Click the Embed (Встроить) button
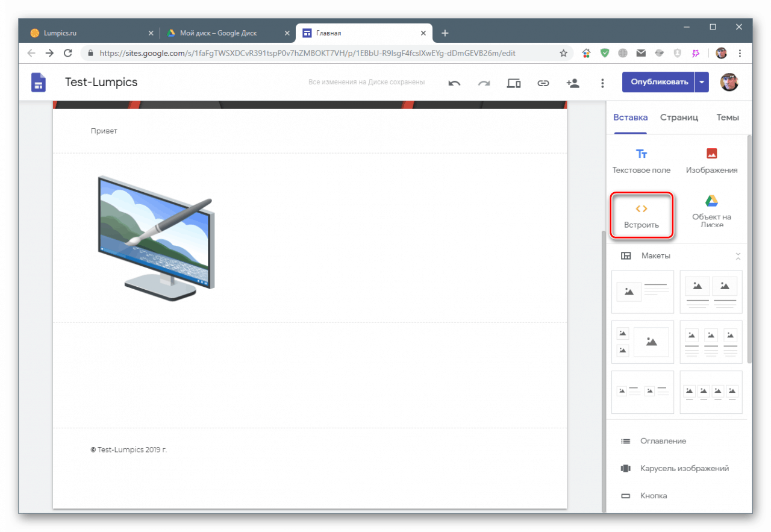This screenshot has width=771, height=532. 641,215
